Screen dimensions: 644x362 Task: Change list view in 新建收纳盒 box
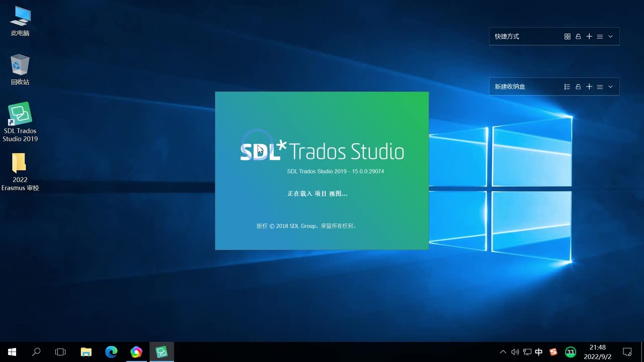pyautogui.click(x=568, y=87)
